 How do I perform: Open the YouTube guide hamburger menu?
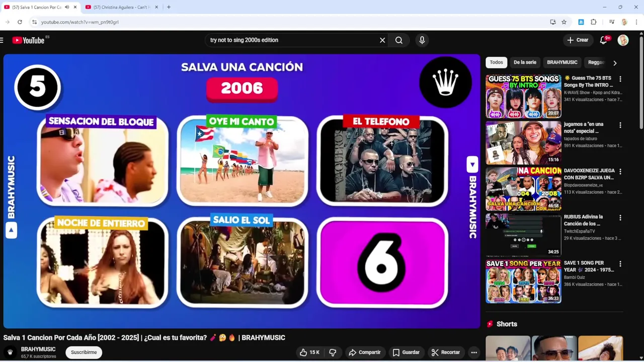tap(2, 40)
